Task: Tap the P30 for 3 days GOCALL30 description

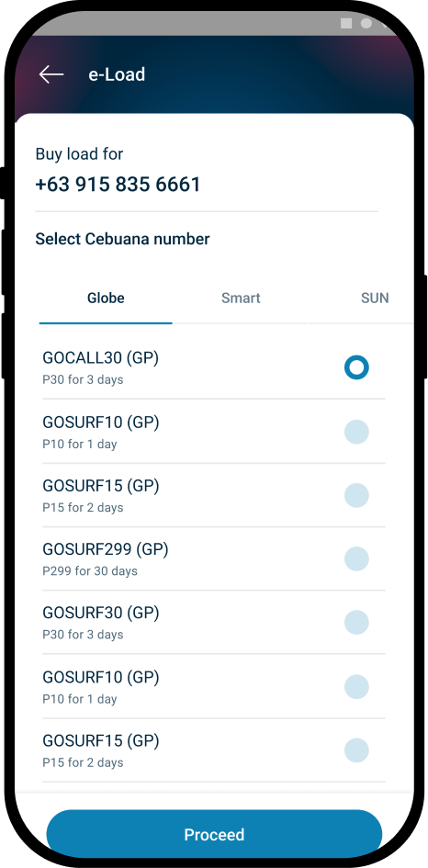Action: 83,380
